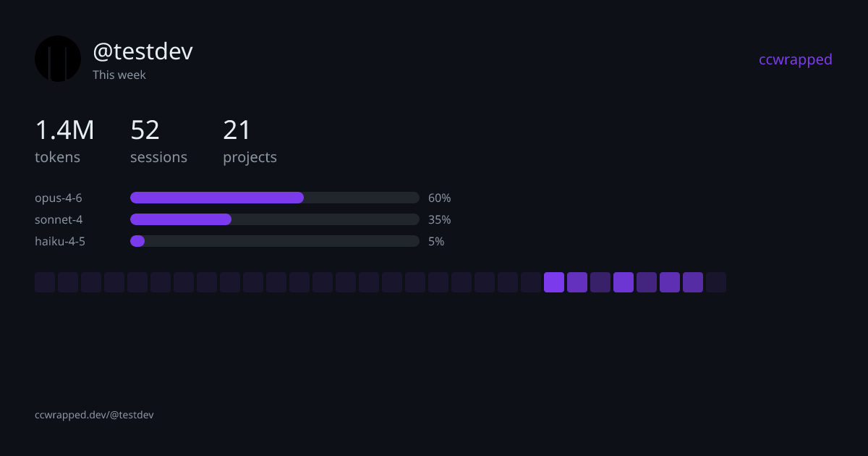Select the 52 sessions stat
868x456 pixels.
click(158, 141)
